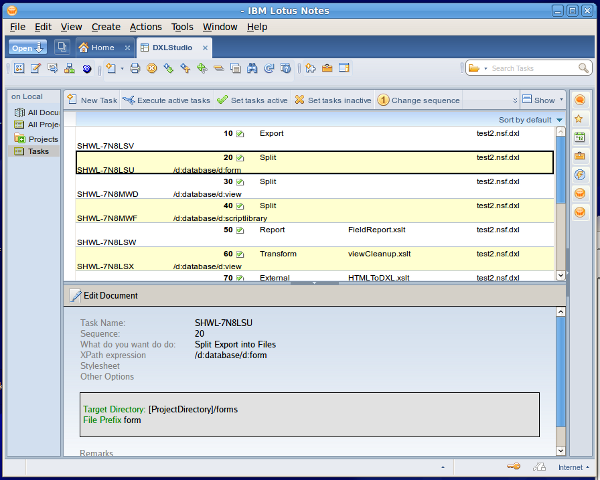Click the New Task button

[x=92, y=100]
